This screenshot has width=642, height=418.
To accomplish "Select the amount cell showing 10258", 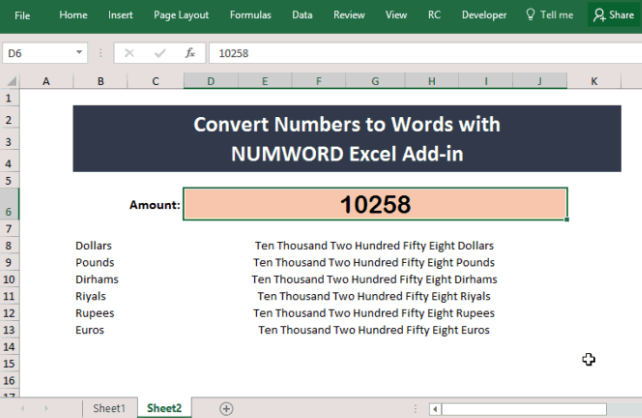I will click(375, 204).
